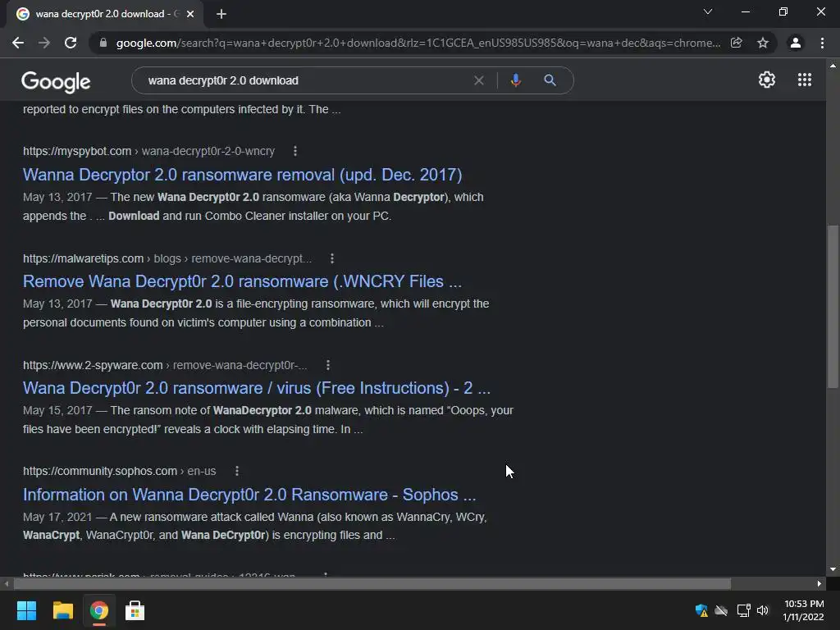
Task: Reload the Google search page
Action: pos(71,43)
